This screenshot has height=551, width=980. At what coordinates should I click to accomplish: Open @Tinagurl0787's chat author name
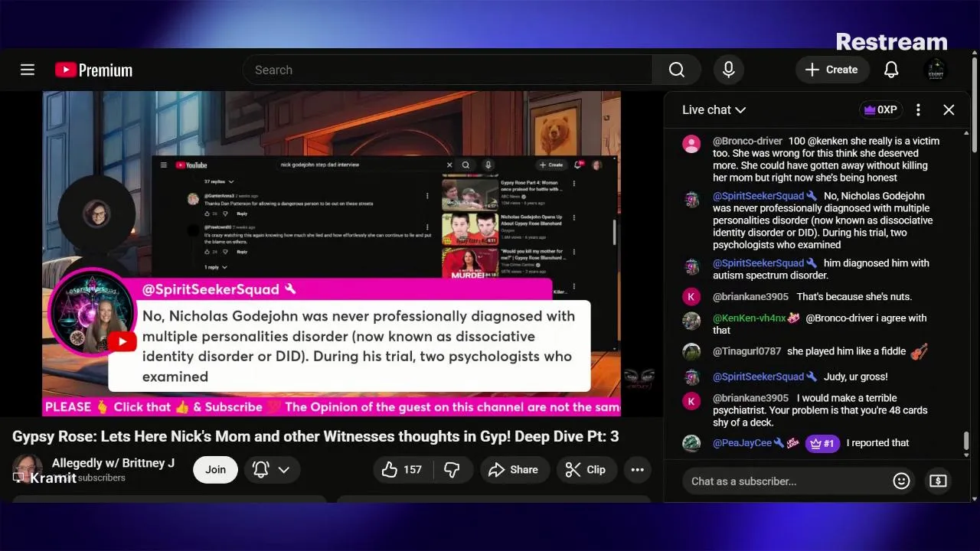(x=747, y=351)
